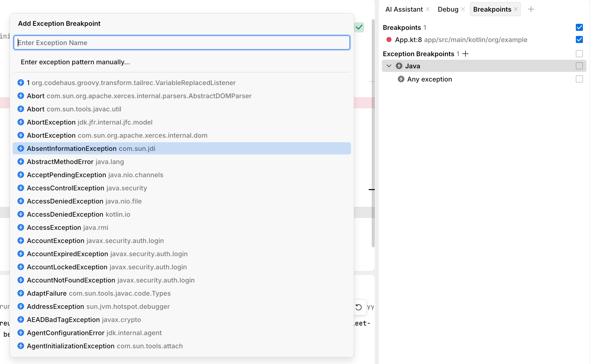Screen dimensions: 590x364
Task: Uncheck the master Breakpoints checkbox
Action: 579,27
